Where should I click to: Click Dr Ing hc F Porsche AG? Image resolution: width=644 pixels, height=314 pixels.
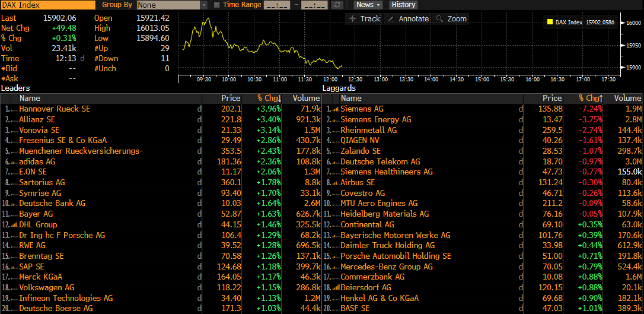pyautogui.click(x=62, y=236)
